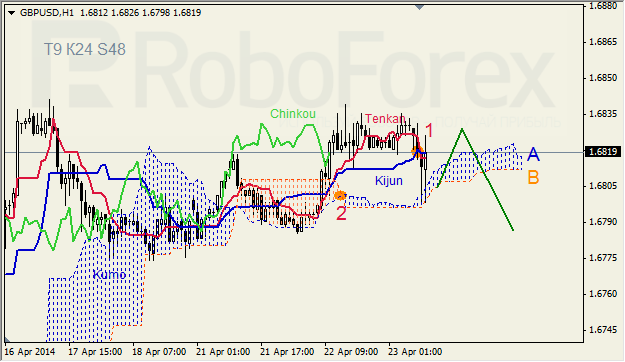Select the current price tag 1.6819
The width and height of the screenshot is (625, 362).
pos(602,151)
